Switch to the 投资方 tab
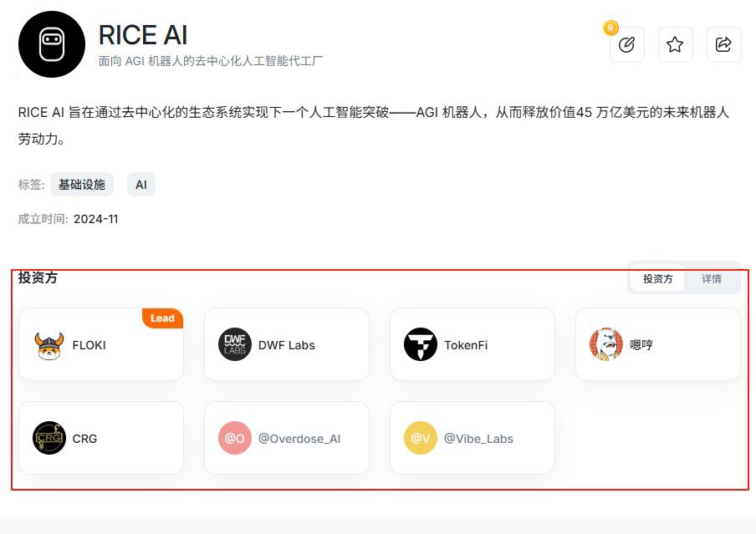Screen dimensions: 756x534 pyautogui.click(x=657, y=278)
